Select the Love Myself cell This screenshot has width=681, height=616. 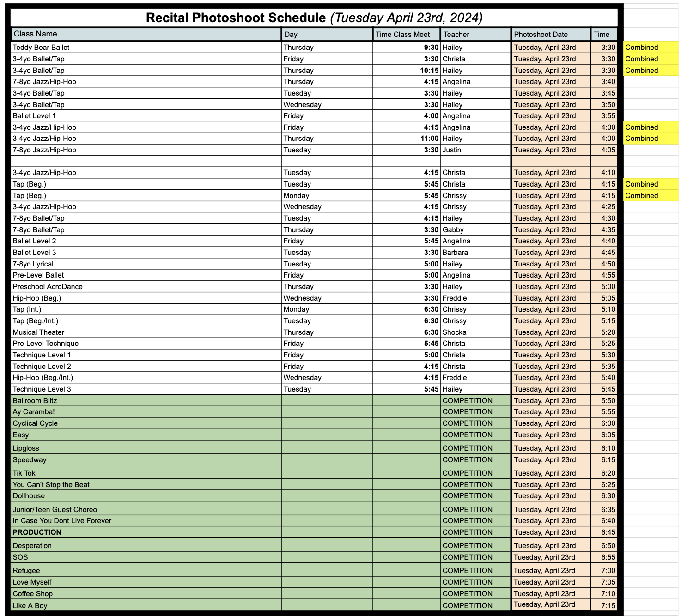[x=146, y=582]
